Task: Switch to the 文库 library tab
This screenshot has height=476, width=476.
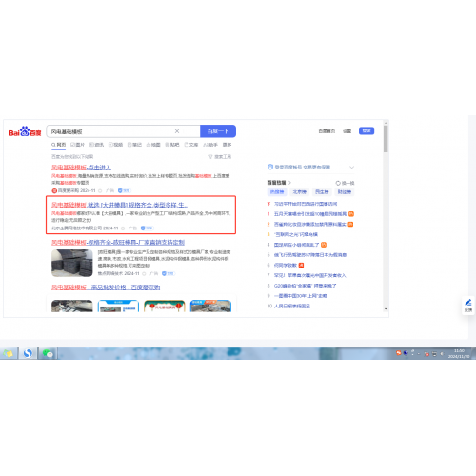Action: pyautogui.click(x=191, y=145)
